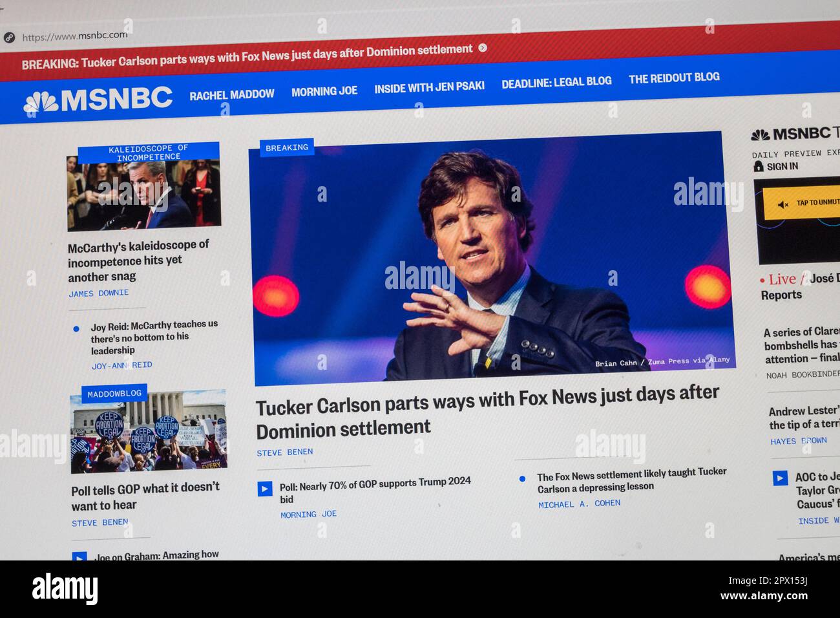Screen dimensions: 840x618
Task: Open James Downie author link
Action: [99, 293]
